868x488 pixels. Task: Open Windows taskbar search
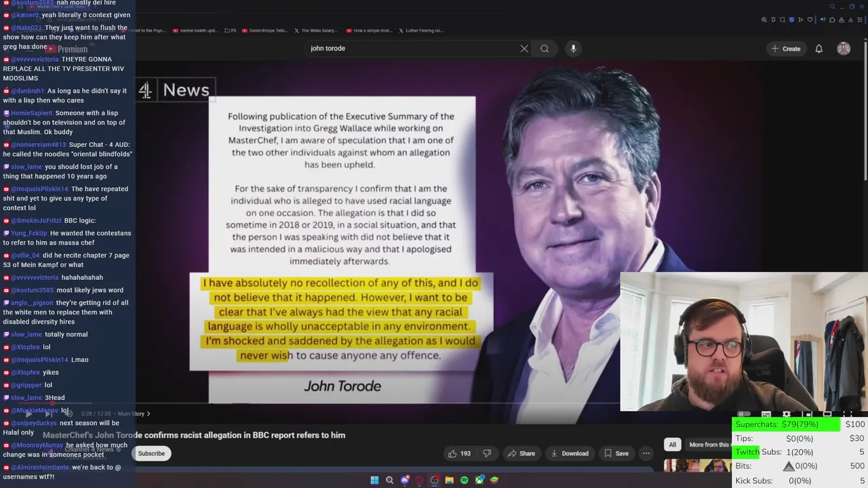(x=390, y=480)
